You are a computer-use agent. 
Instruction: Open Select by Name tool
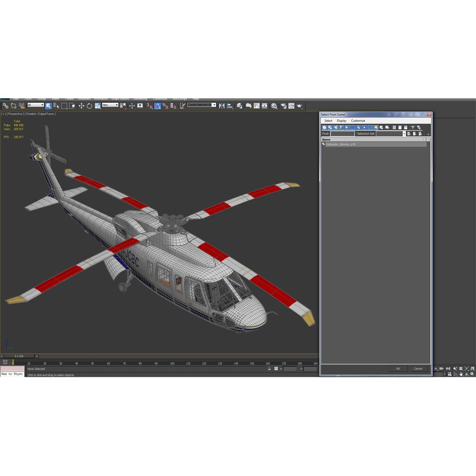coord(56,106)
